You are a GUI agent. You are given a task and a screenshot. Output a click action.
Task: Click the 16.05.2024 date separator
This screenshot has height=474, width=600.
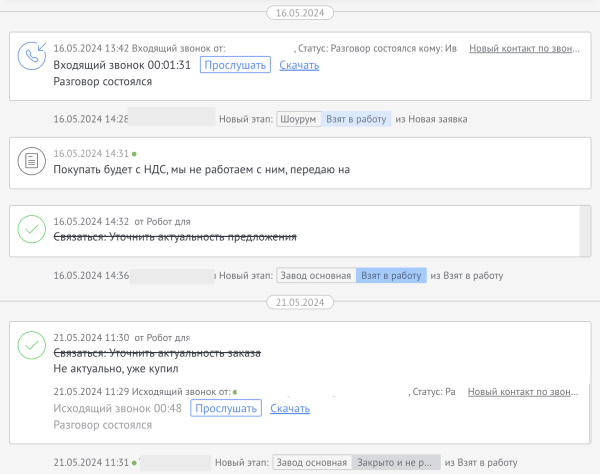coord(300,13)
